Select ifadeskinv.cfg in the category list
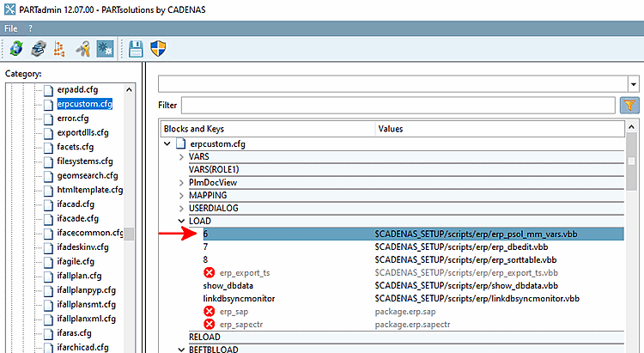The width and height of the screenshot is (644, 353). point(83,247)
